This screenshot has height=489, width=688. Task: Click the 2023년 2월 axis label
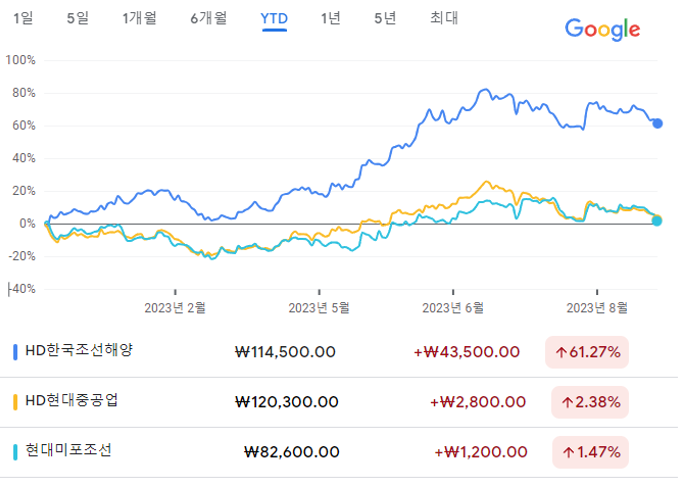(175, 308)
